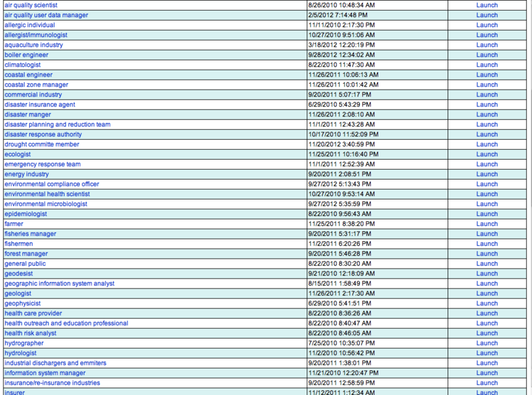Open the air quality scientist link
Viewport: 532px width, 395px height.
coord(31,5)
